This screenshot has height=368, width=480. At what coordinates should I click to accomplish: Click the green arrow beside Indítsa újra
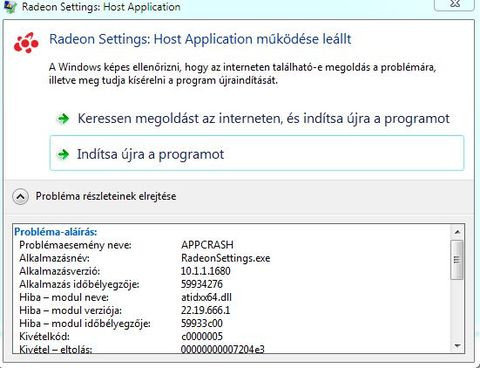click(x=63, y=154)
